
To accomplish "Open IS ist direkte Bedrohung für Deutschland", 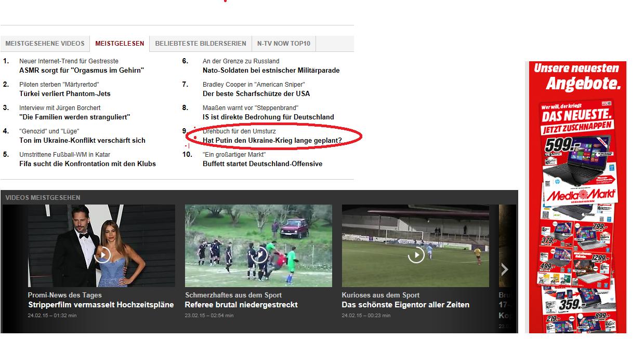I will click(x=268, y=117).
